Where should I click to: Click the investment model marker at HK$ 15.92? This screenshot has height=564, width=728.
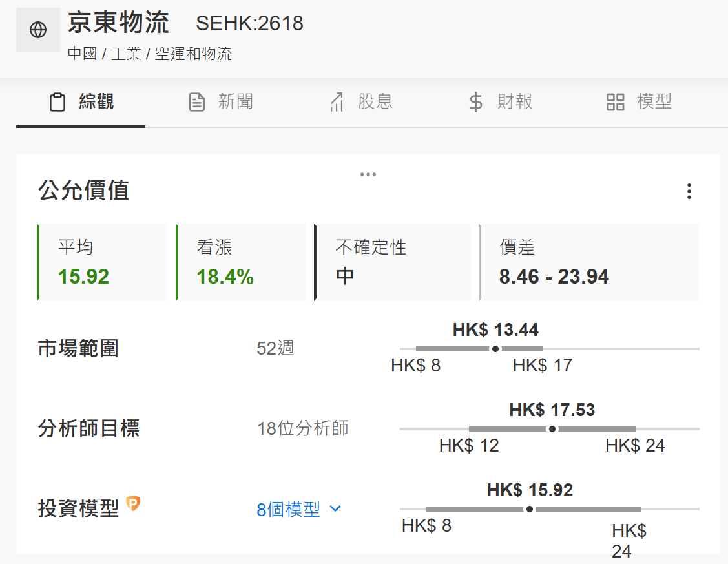[x=530, y=509]
